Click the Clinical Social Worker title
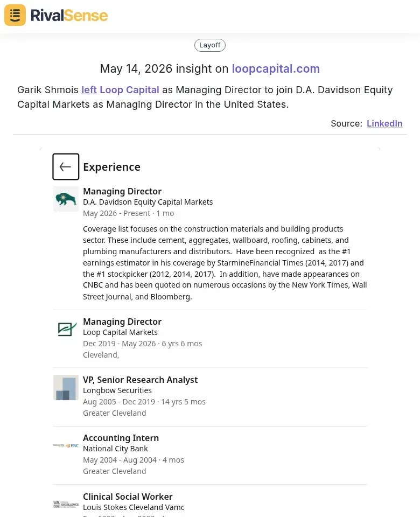Image resolution: width=420 pixels, height=517 pixels. click(128, 497)
